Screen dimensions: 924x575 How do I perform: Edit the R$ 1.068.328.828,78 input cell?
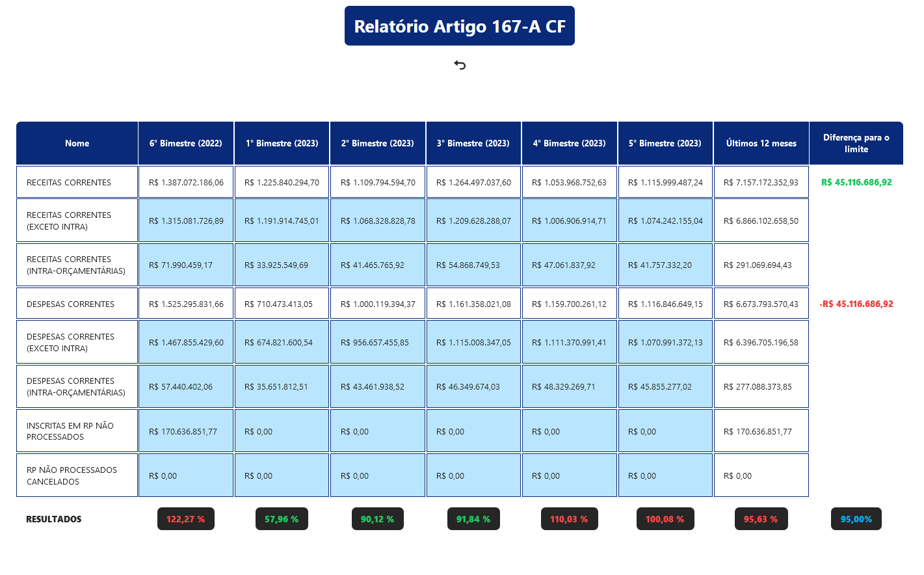(x=378, y=221)
